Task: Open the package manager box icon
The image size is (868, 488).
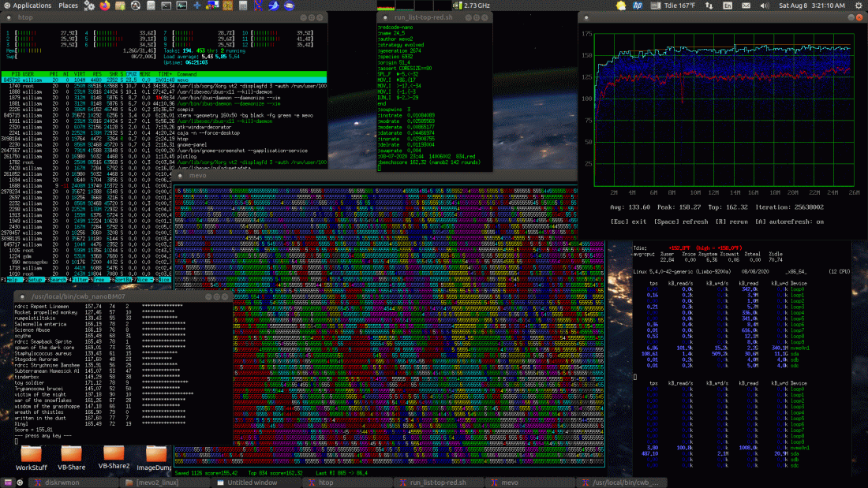Action: (x=120, y=6)
